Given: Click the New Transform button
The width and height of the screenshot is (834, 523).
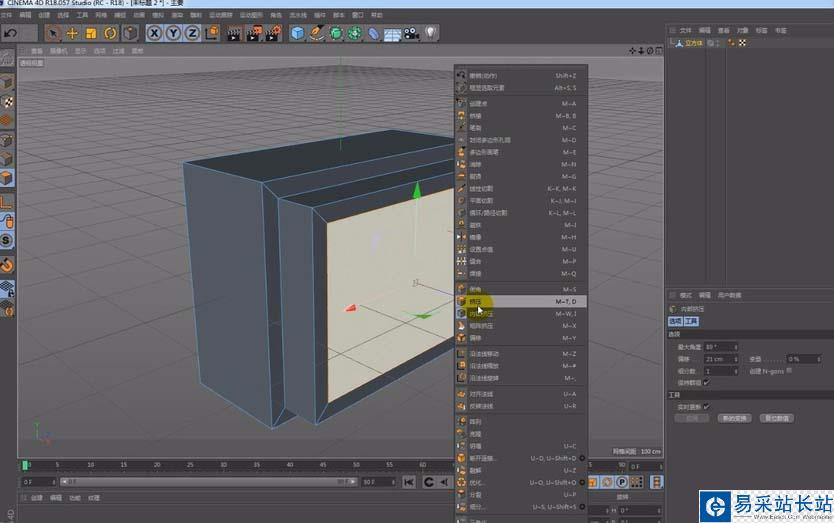Looking at the screenshot, I should [734, 418].
